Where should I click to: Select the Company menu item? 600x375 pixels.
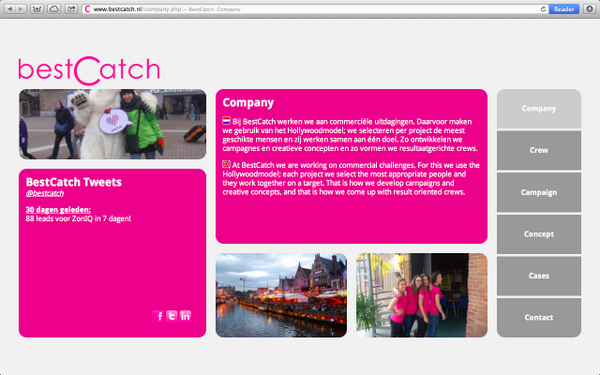pyautogui.click(x=539, y=109)
